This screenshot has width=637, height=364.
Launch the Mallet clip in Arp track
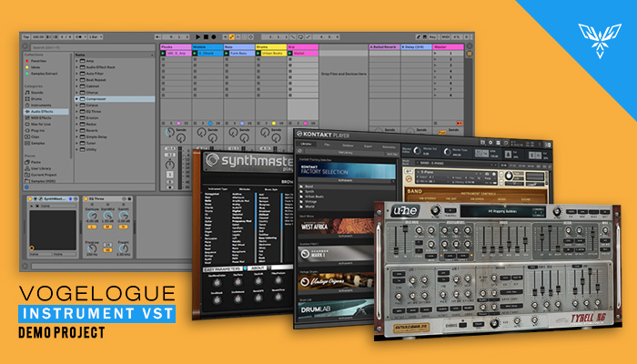click(289, 53)
